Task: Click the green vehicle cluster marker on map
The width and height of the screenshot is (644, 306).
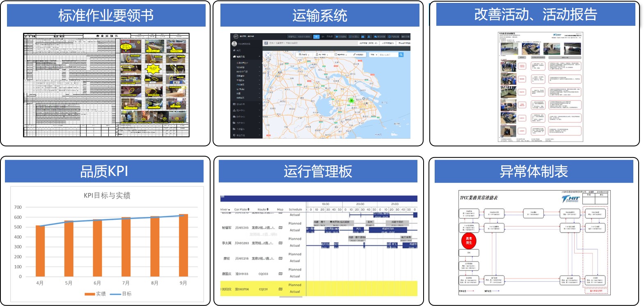Action: pyautogui.click(x=351, y=100)
